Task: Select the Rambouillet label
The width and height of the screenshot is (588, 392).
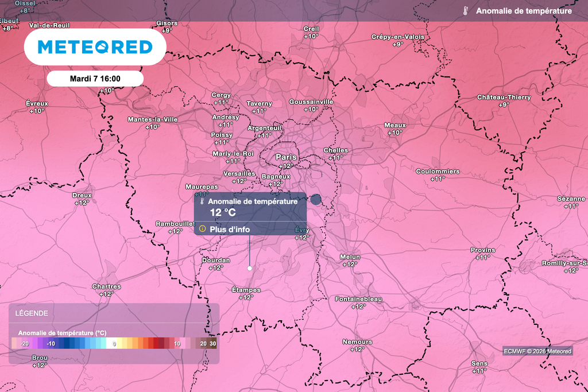Action: [x=175, y=224]
